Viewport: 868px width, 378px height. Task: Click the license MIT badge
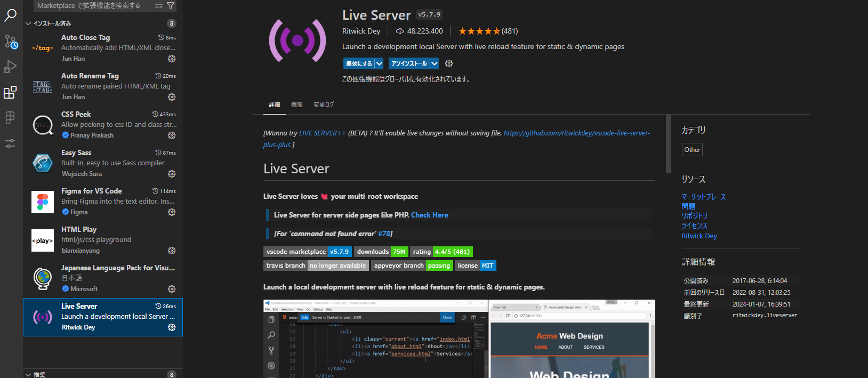click(x=476, y=266)
